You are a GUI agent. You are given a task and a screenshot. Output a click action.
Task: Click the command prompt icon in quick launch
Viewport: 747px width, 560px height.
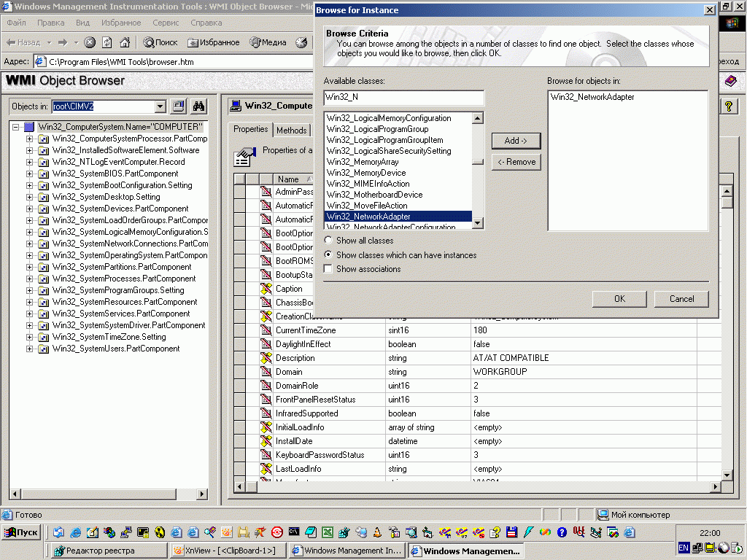pyautogui.click(x=294, y=532)
